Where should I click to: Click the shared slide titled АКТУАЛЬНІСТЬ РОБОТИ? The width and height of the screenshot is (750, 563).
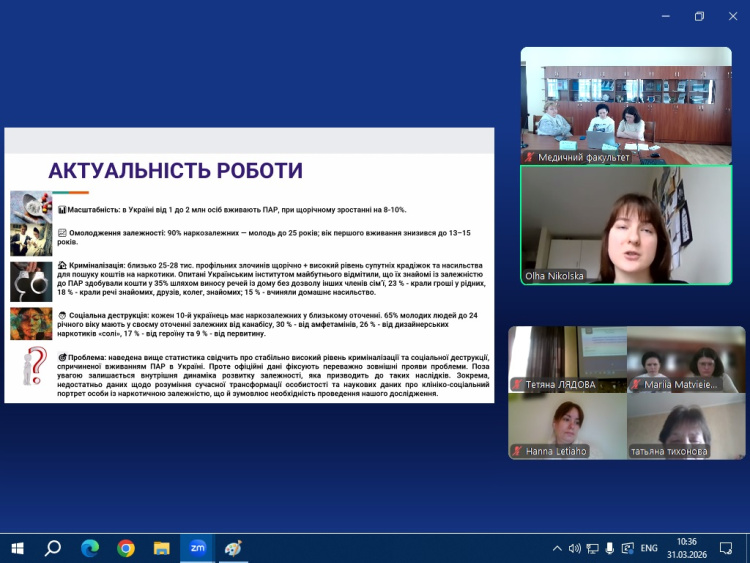point(249,265)
